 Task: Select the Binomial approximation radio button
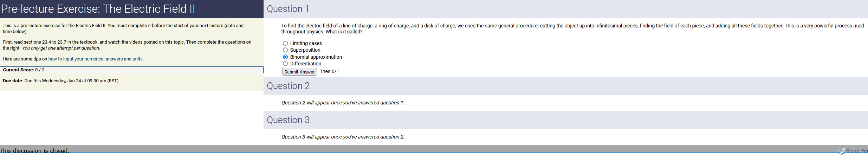coord(285,57)
